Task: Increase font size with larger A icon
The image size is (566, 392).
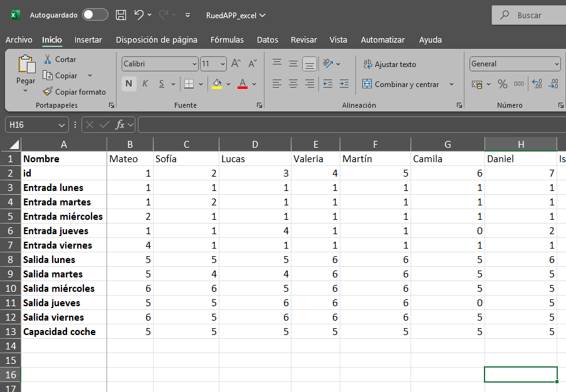Action: coord(236,64)
